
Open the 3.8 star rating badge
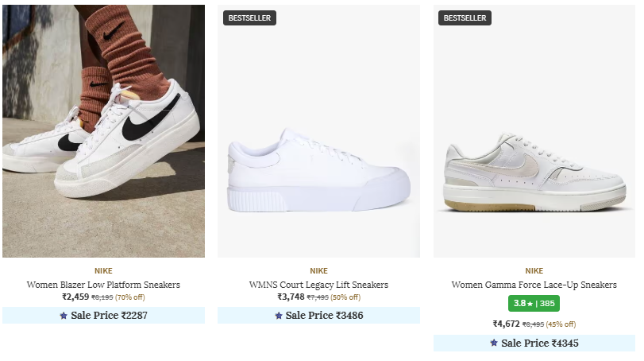(534, 303)
